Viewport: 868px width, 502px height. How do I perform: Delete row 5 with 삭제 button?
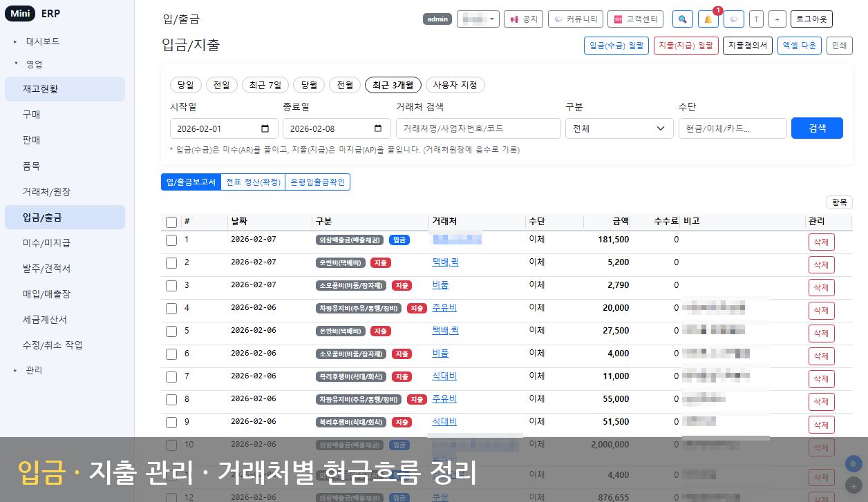click(x=821, y=333)
